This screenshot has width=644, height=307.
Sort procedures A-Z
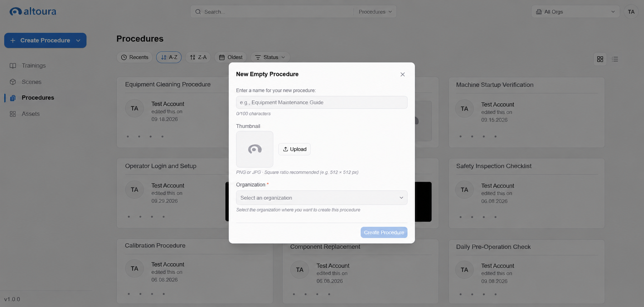(x=169, y=57)
